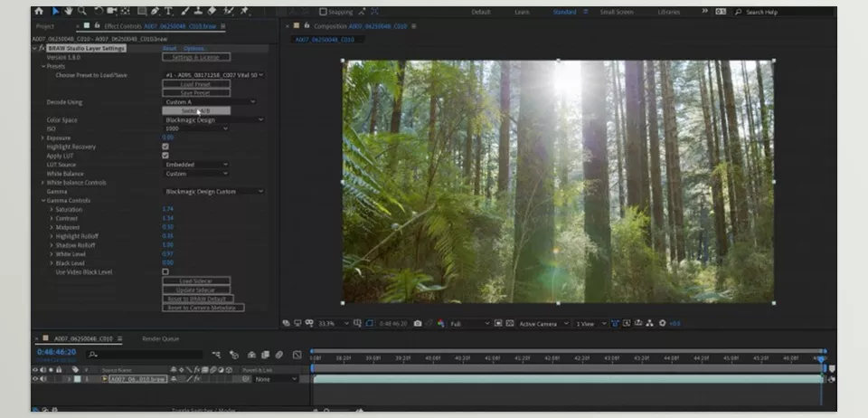Click the Contrast value 1.34
The height and width of the screenshot is (418, 868).
point(168,218)
